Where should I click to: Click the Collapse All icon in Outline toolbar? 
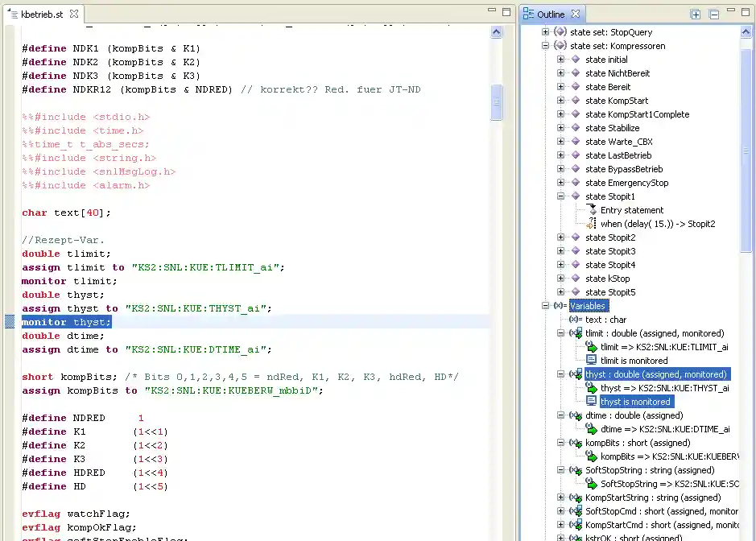pyautogui.click(x=713, y=14)
